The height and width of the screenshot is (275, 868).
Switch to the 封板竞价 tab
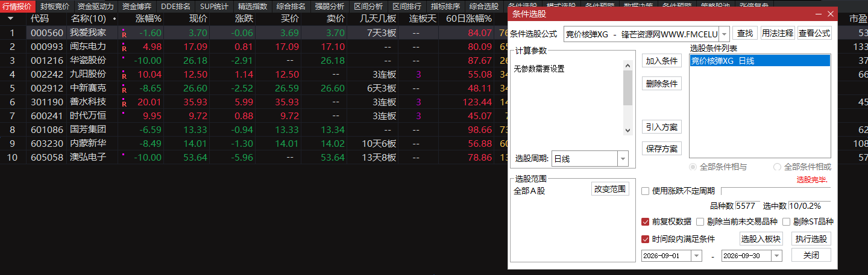pos(55,7)
